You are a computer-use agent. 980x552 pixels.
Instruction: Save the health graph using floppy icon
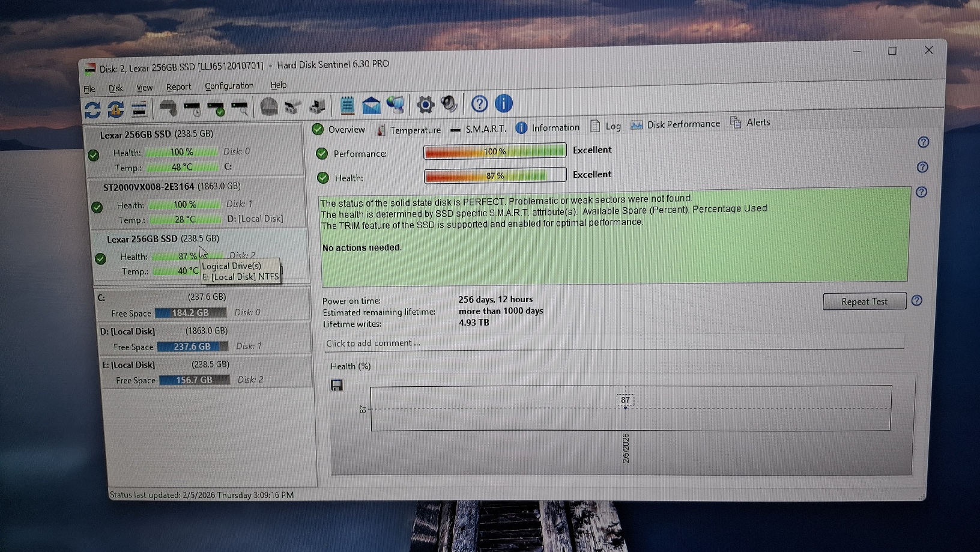tap(337, 385)
